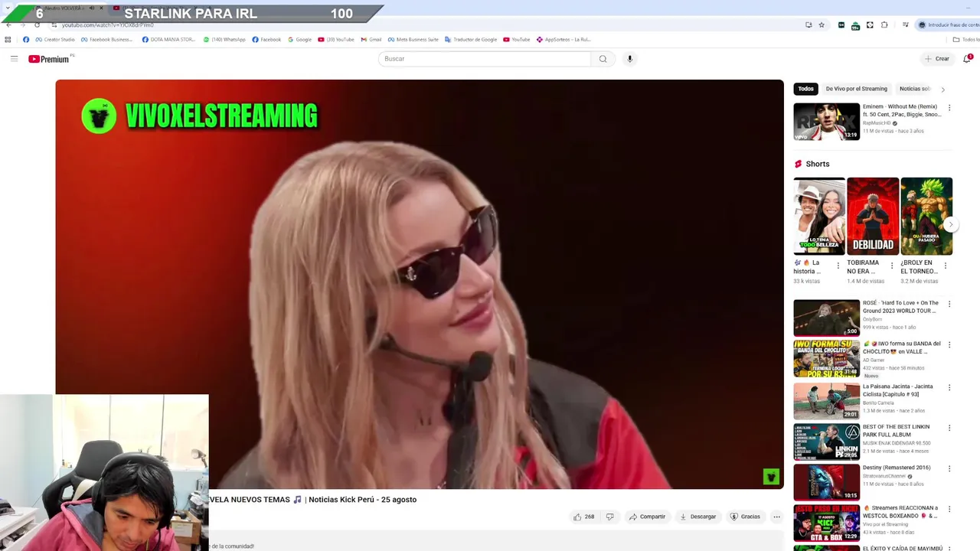Open options for the BROLY EN EL TORNEO short

pyautogui.click(x=945, y=266)
